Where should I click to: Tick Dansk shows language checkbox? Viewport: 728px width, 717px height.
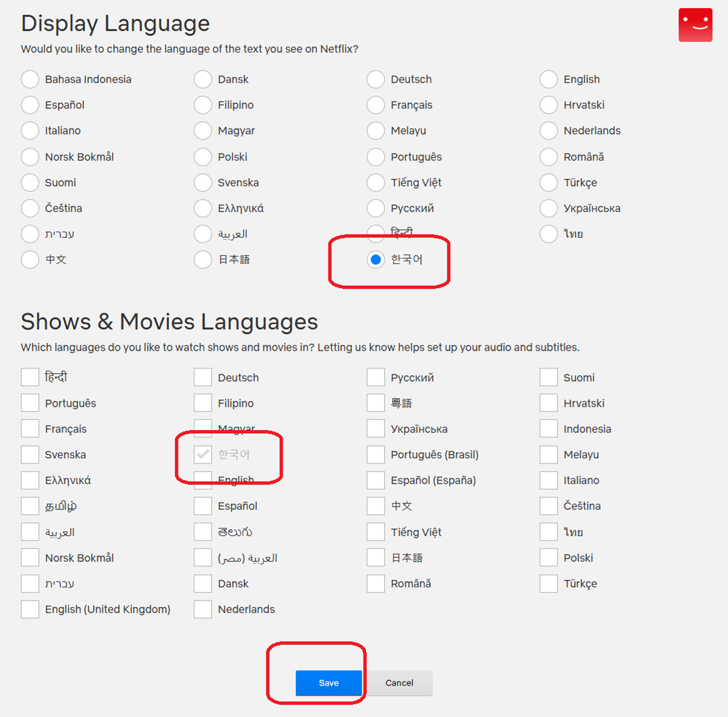pos(203,583)
